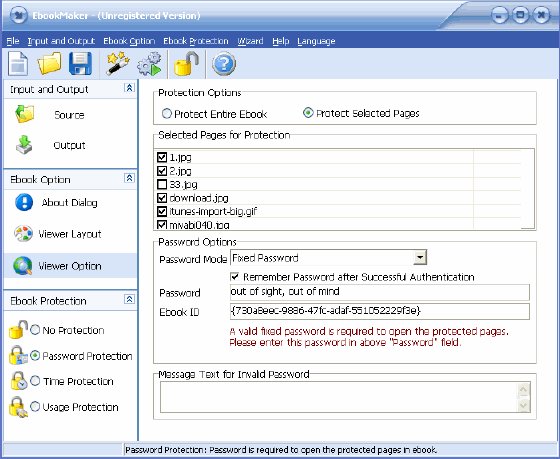Toggle Remember Password after Successful Authentication
The width and height of the screenshot is (560, 459).
pyautogui.click(x=235, y=276)
